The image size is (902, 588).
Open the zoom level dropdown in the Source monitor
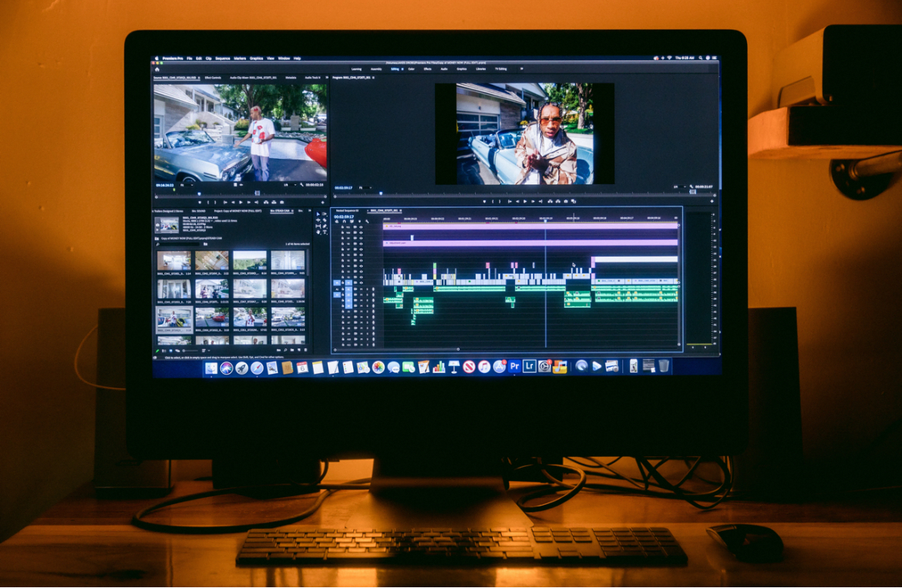coord(185,186)
